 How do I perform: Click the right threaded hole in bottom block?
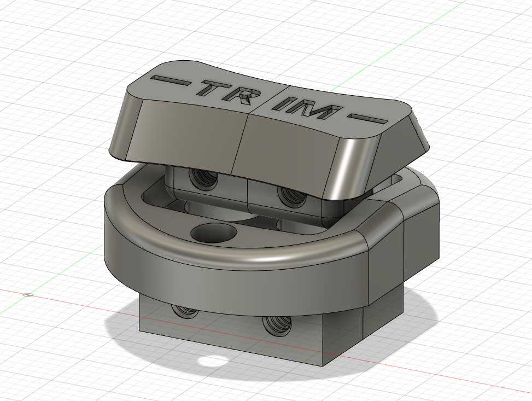[x=278, y=326]
